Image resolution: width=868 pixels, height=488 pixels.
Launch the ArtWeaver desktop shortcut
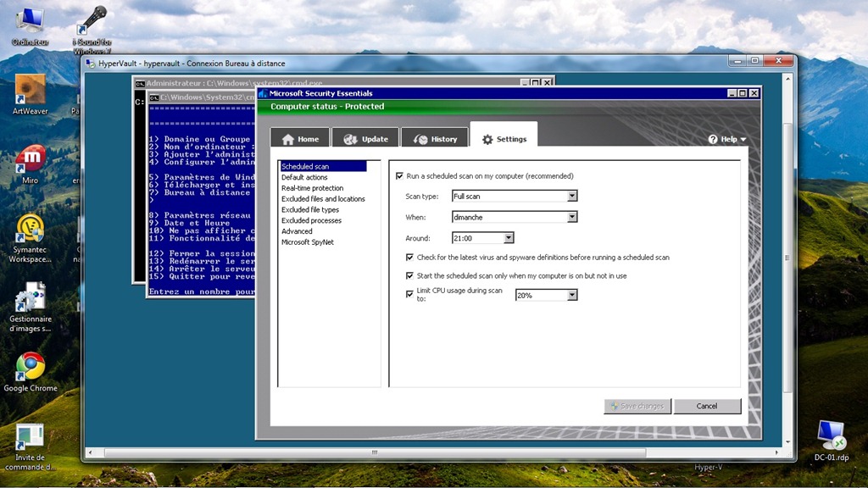(x=30, y=94)
